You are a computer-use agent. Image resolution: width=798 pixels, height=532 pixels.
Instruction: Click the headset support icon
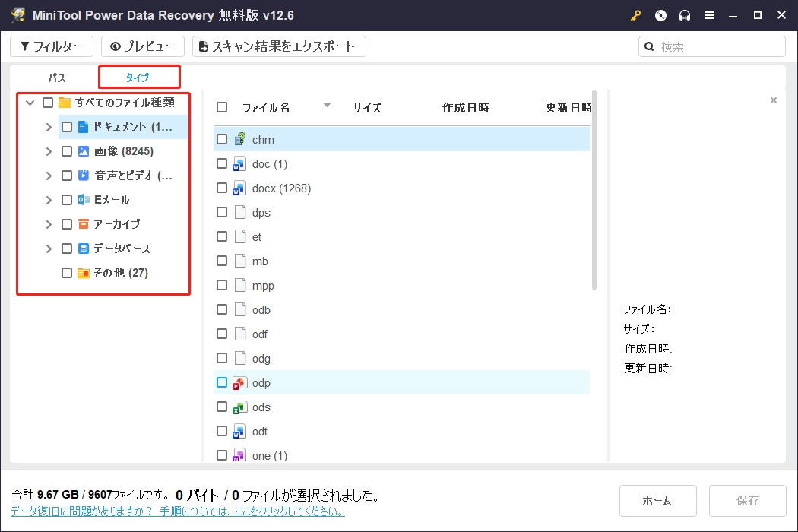[x=684, y=15]
